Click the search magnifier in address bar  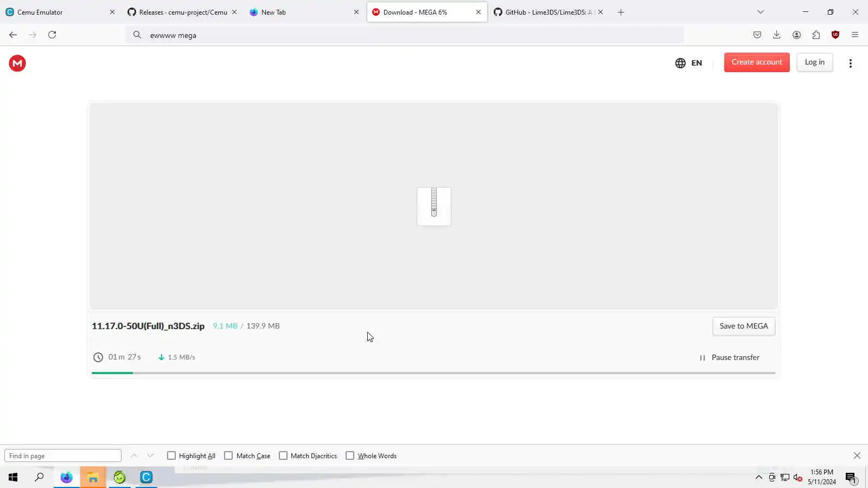(137, 35)
